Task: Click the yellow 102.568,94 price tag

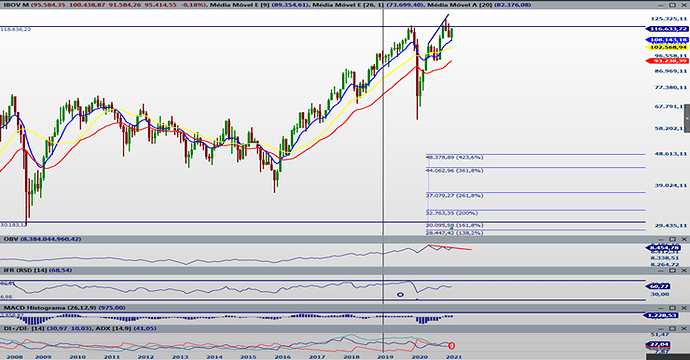Action: coord(667,47)
